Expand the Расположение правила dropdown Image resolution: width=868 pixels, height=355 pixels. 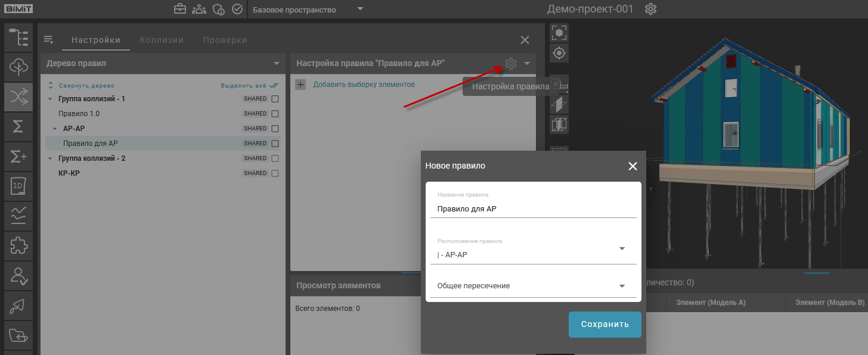[x=622, y=249]
